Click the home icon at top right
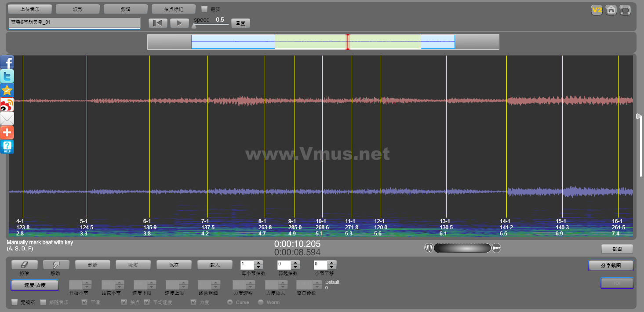The image size is (644, 312). [x=611, y=10]
